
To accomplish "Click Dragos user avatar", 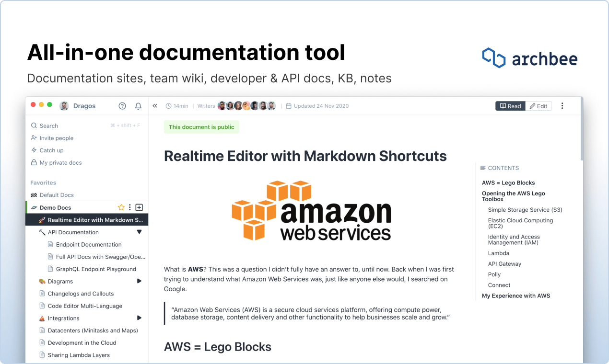I will (64, 106).
